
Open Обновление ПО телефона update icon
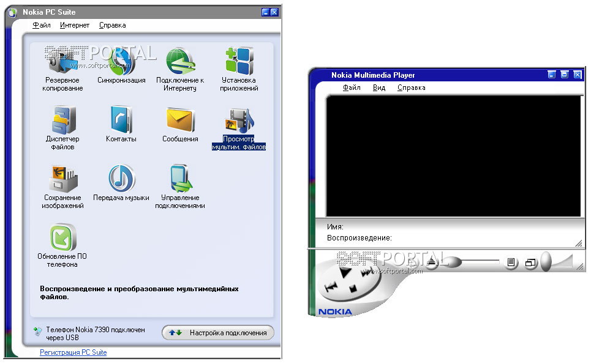click(62, 237)
